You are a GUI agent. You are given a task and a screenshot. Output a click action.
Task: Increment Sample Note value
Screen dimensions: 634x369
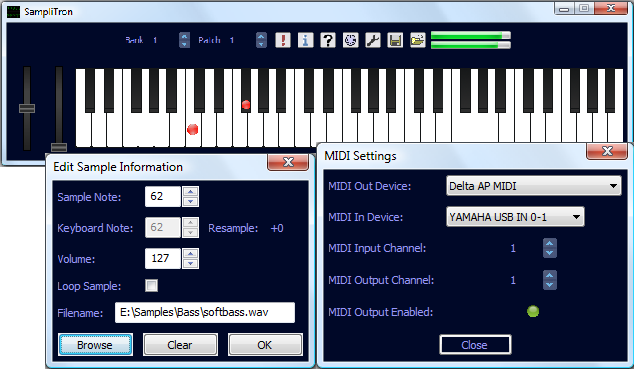190,192
